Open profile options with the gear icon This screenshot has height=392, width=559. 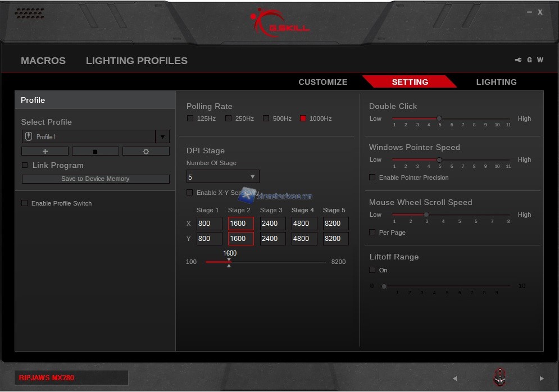point(146,151)
